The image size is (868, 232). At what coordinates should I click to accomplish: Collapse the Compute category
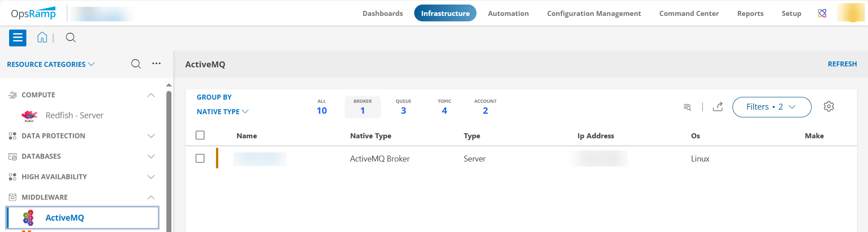tap(151, 95)
